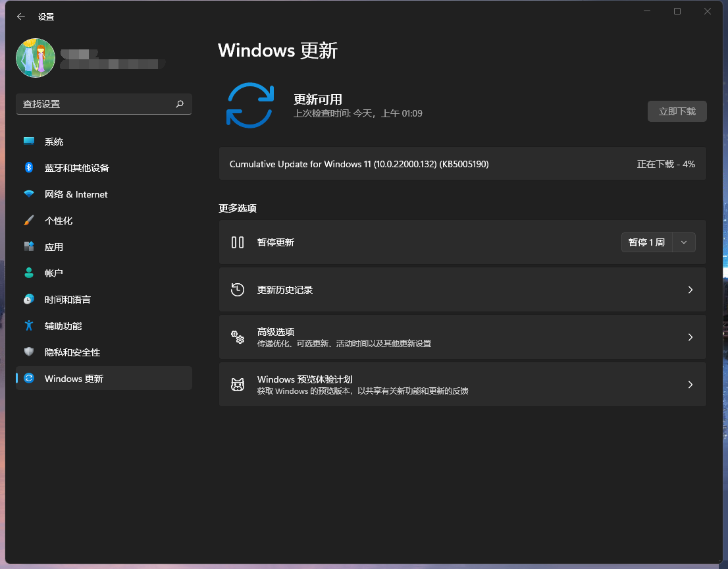
Task: Open the 隐私和安全性 shield icon
Action: pos(29,352)
